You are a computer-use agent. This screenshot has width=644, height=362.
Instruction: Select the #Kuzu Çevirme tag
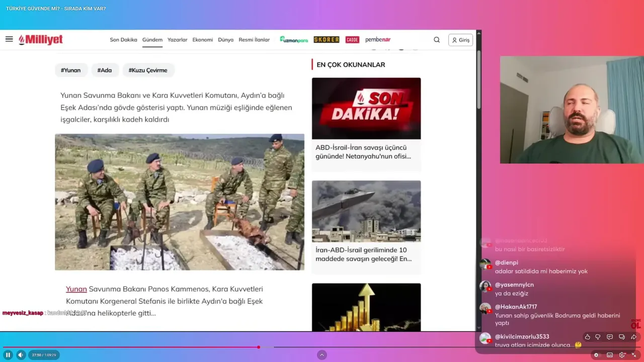point(148,70)
